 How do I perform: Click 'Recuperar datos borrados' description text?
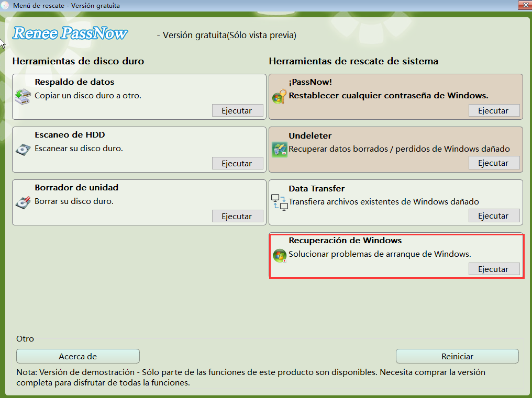click(399, 149)
